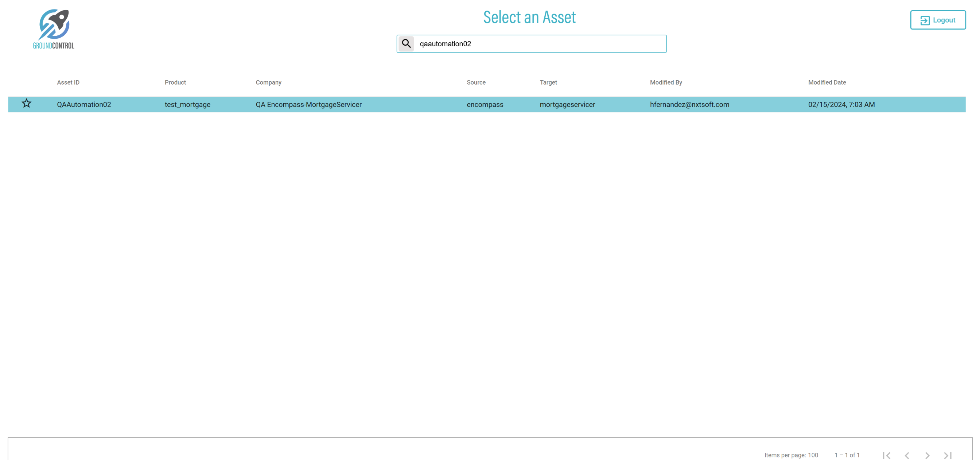The height and width of the screenshot is (460, 980).
Task: Select the QAAutomation02 asset ID cell
Action: 84,104
